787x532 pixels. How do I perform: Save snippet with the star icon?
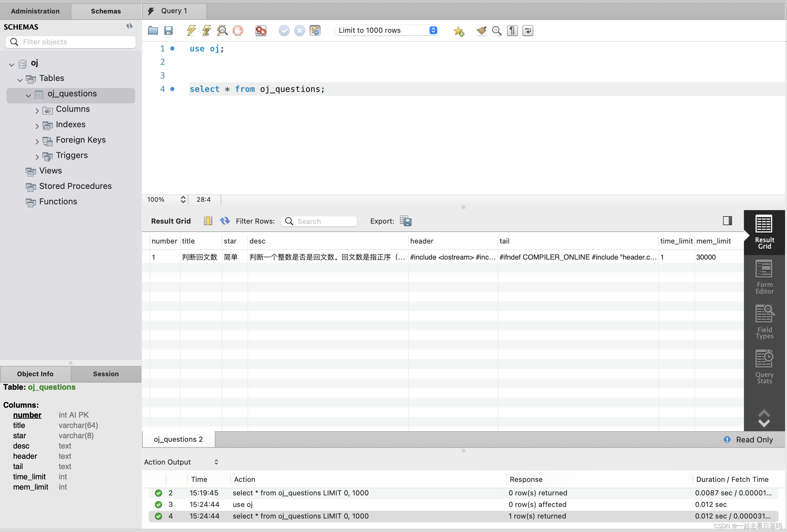coord(458,31)
